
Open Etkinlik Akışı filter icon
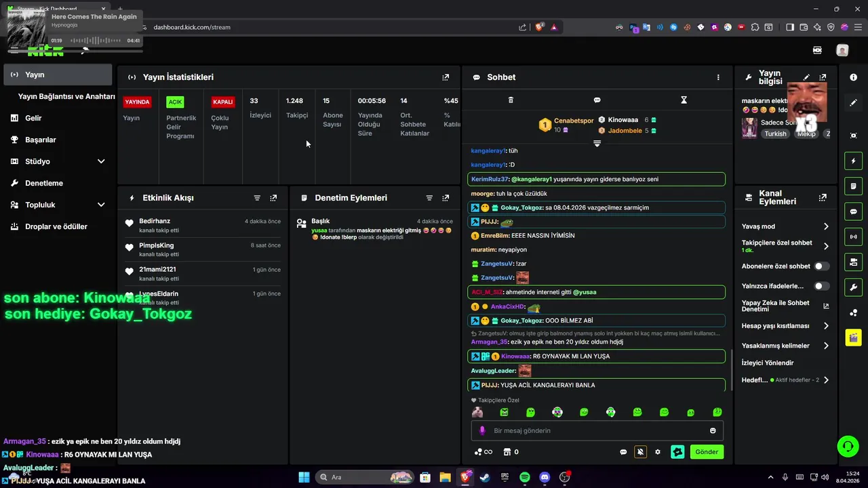pyautogui.click(x=257, y=198)
